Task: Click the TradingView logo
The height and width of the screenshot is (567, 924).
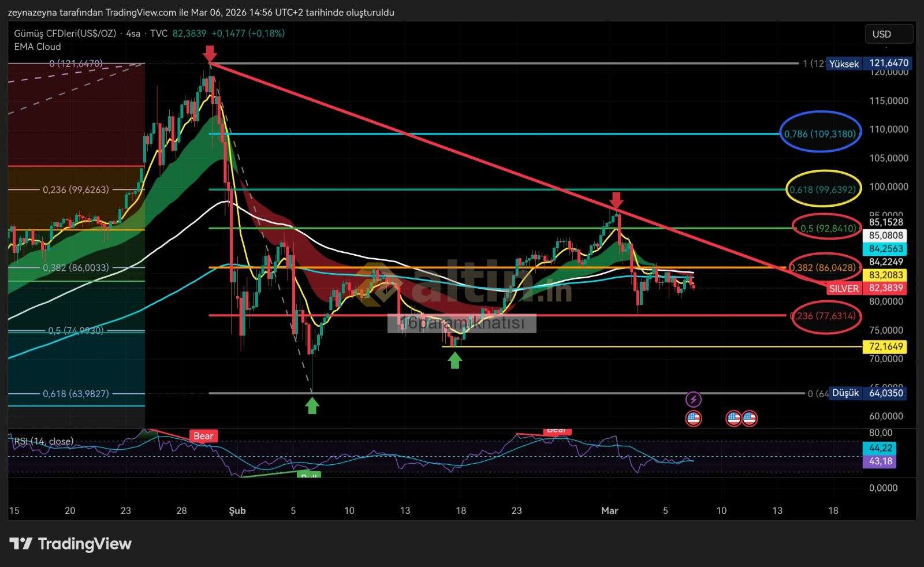Action: (70, 544)
